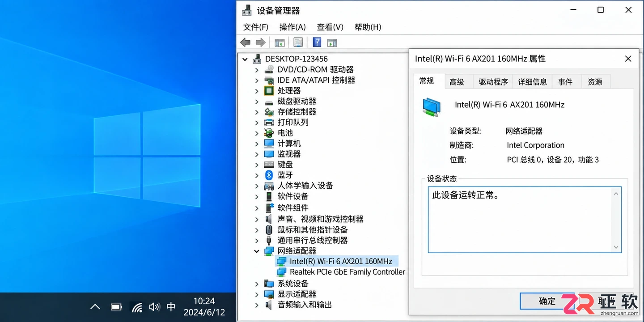Open the 查看(V) menu
Viewport: 644px width, 322px height.
(330, 27)
